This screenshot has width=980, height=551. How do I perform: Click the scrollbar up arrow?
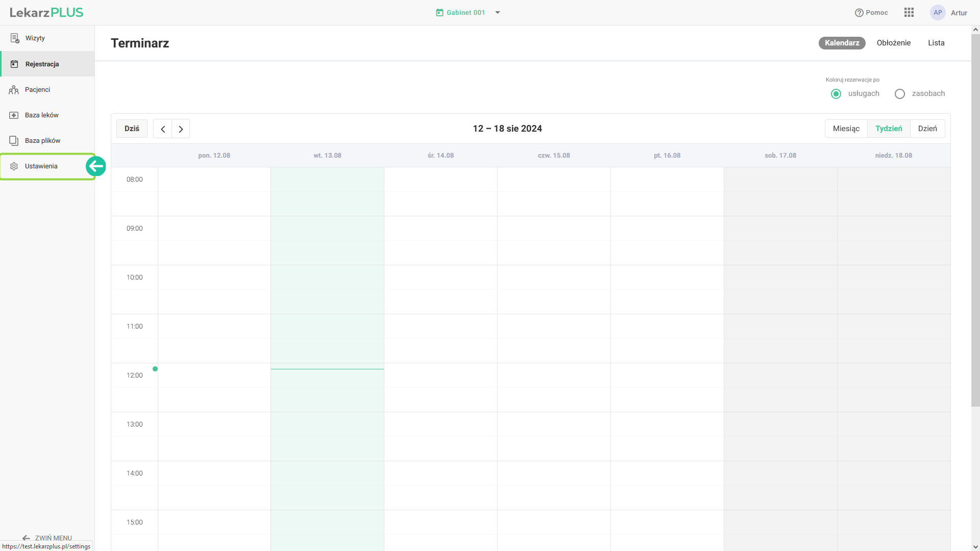tap(975, 30)
